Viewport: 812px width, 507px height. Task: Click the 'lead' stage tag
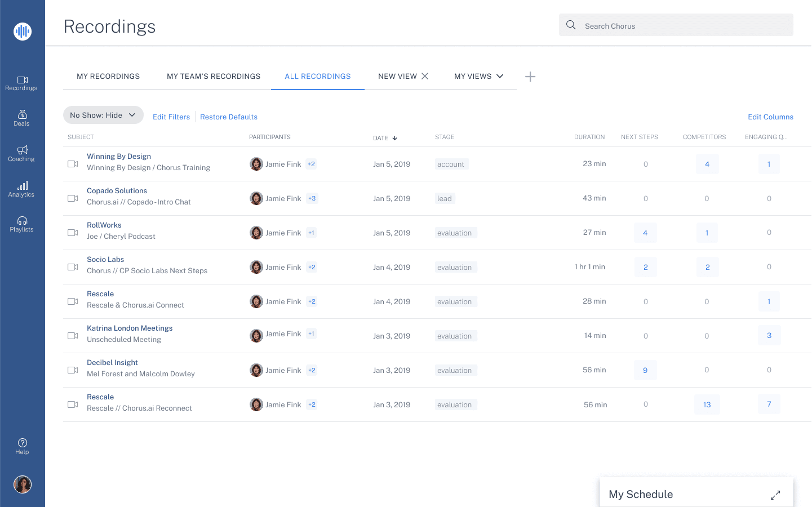coord(445,198)
